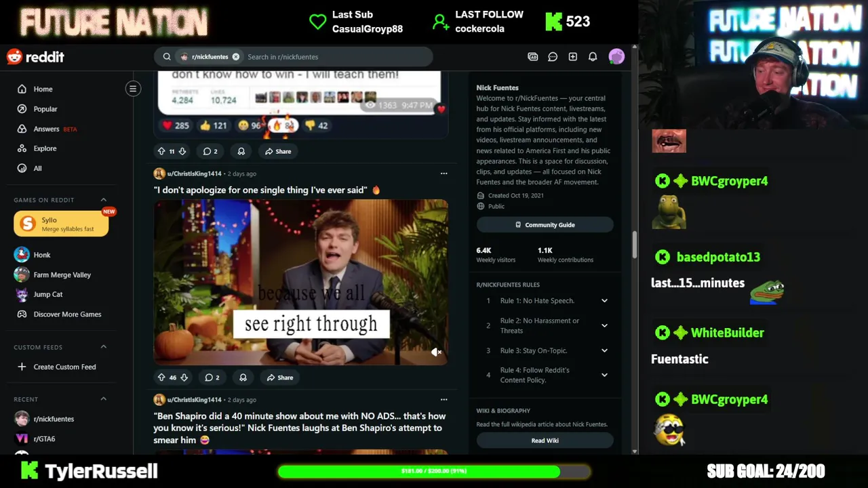Open the user avatar menu

tap(616, 57)
